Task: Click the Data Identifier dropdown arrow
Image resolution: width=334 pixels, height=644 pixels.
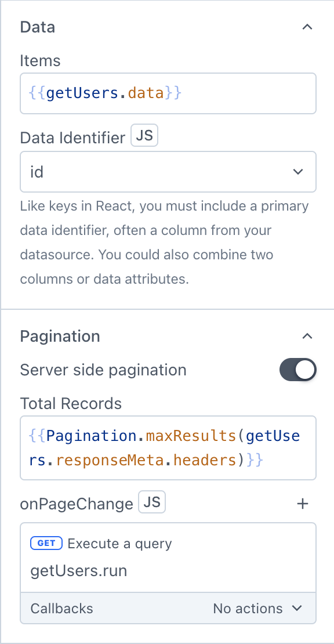Action: tap(297, 172)
